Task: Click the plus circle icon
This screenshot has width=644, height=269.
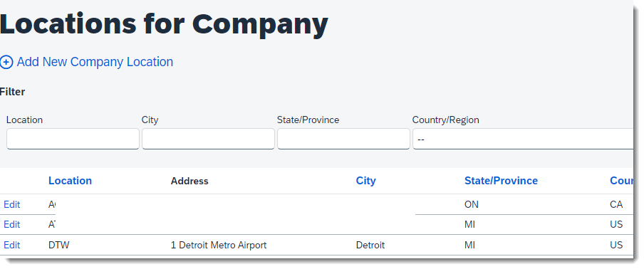Action: pos(6,63)
